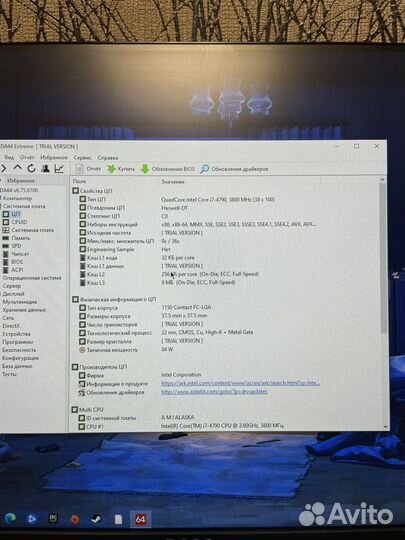
Task: Click the AIDA64 '64' taskbar icon
Action: tap(140, 519)
